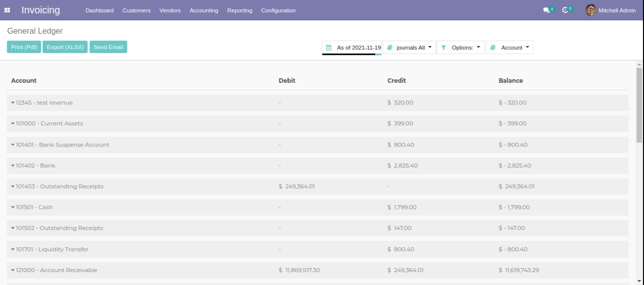This screenshot has height=285, width=644.
Task: Click the book icon on the journals filter
Action: (390, 48)
